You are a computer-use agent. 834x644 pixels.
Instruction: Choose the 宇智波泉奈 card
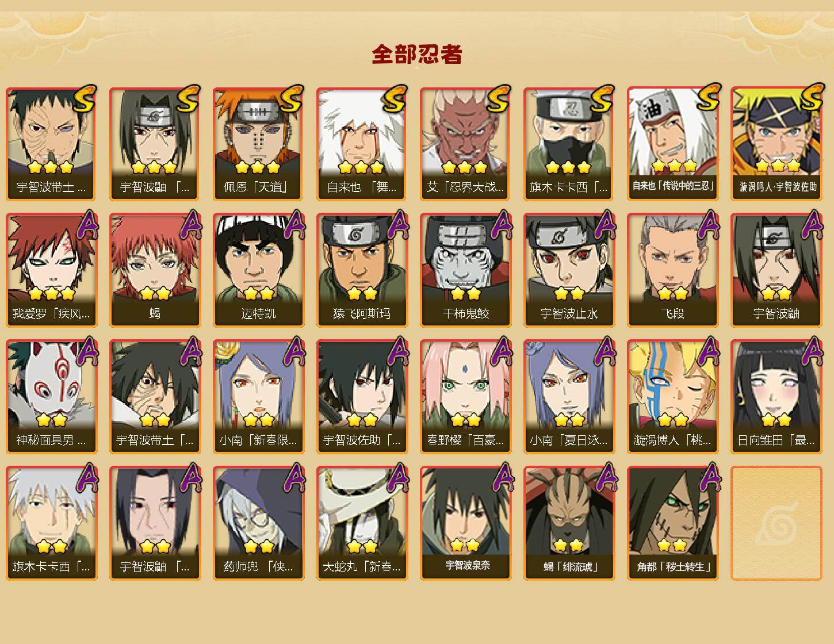click(x=465, y=523)
